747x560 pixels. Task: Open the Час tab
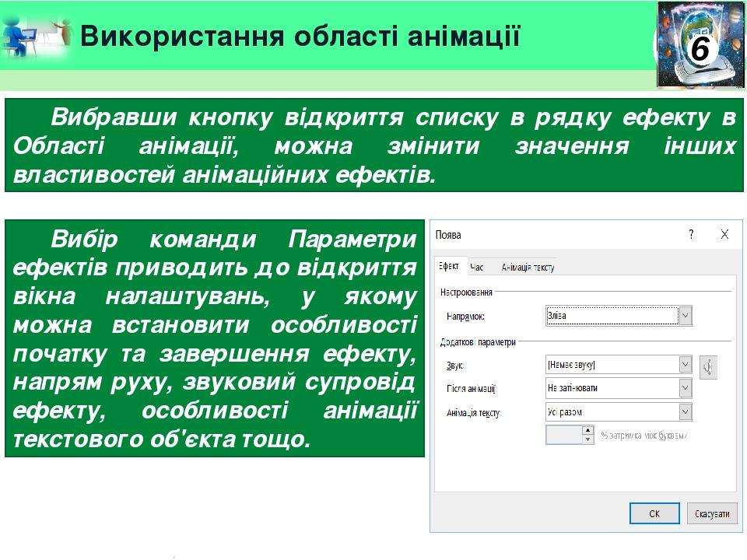[x=476, y=268]
